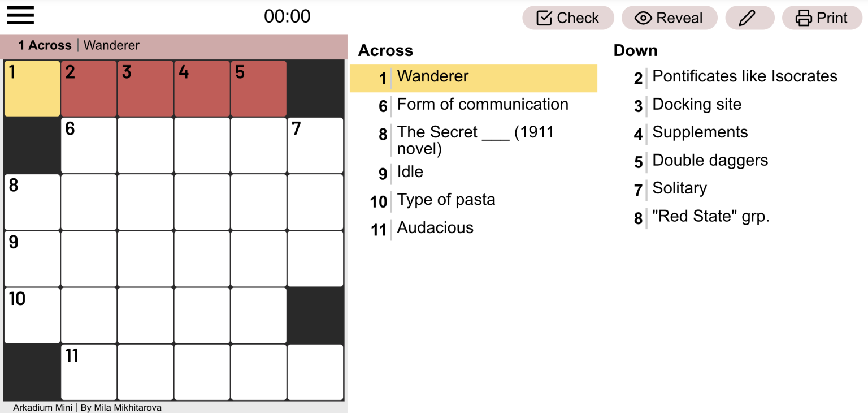Toggle the pencil editing mode
Viewport: 868px width, 413px height.
749,18
